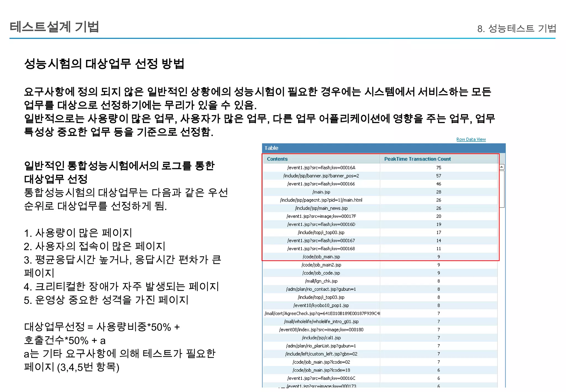Select the /mall/cert/AgreeCheck.jsp row
The height and width of the screenshot is (392, 566).
(x=380, y=313)
